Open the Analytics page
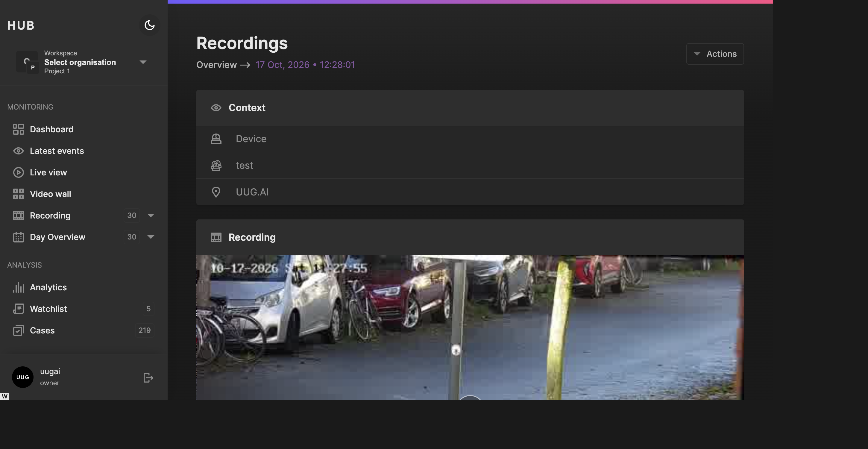The image size is (868, 449). [x=48, y=288]
